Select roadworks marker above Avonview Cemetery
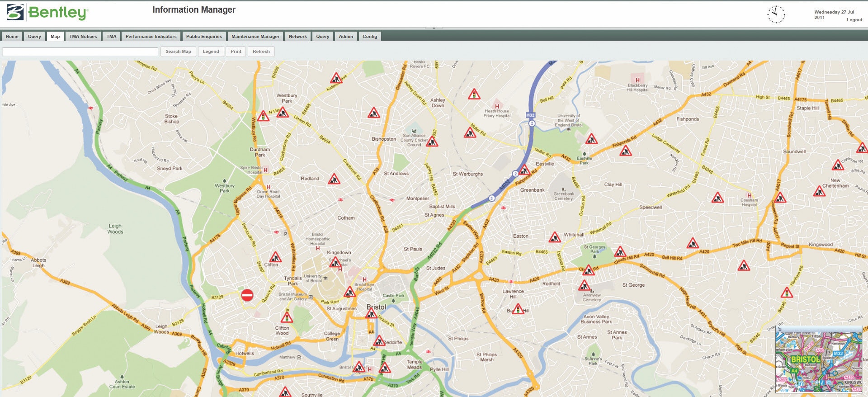 584,285
